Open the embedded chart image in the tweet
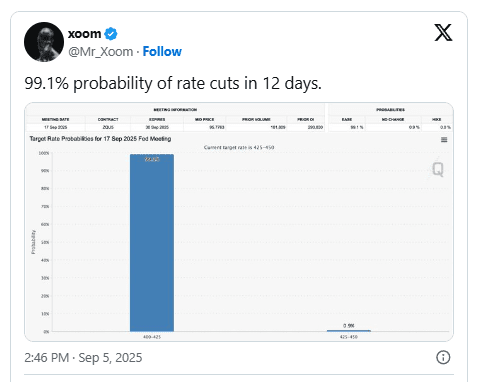Viewport: 477px width, 382px height. point(239,222)
